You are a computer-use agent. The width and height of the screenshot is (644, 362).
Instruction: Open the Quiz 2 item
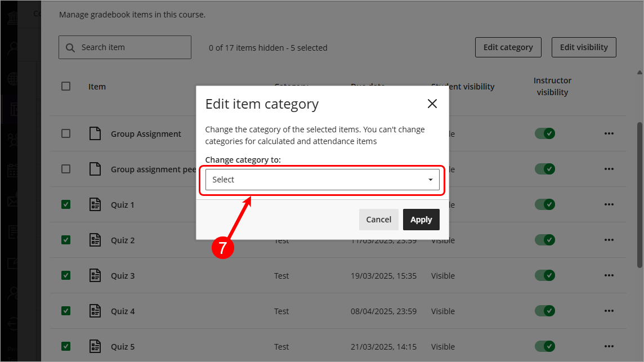pyautogui.click(x=122, y=240)
